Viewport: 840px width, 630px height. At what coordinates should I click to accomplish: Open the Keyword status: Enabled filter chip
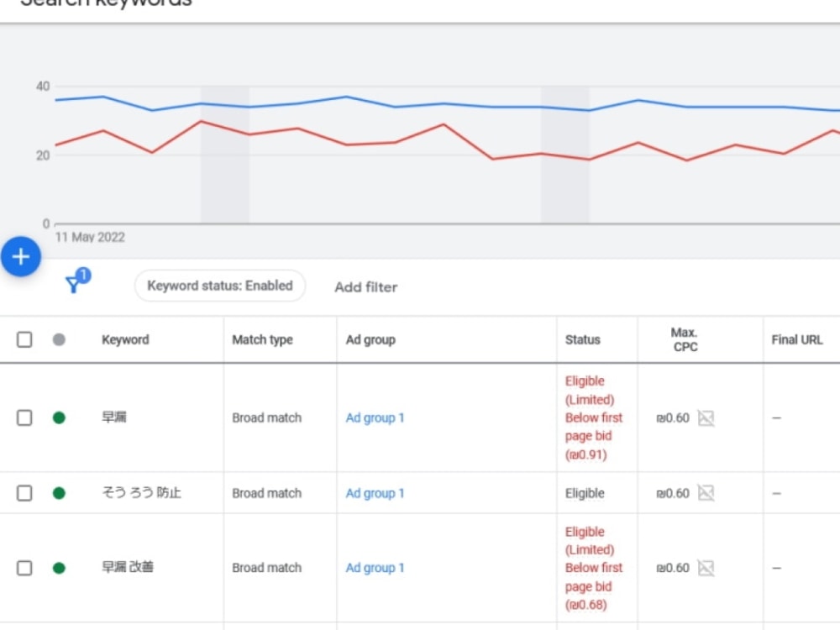[220, 286]
